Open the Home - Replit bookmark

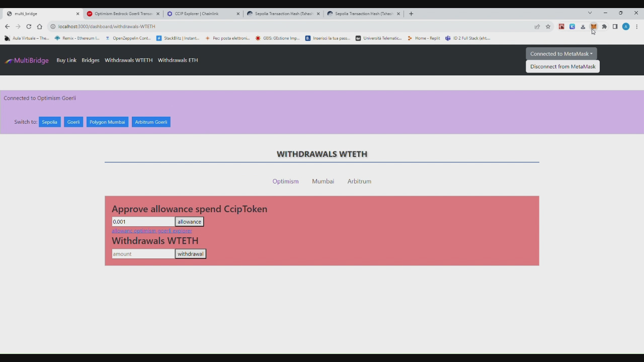(x=424, y=38)
